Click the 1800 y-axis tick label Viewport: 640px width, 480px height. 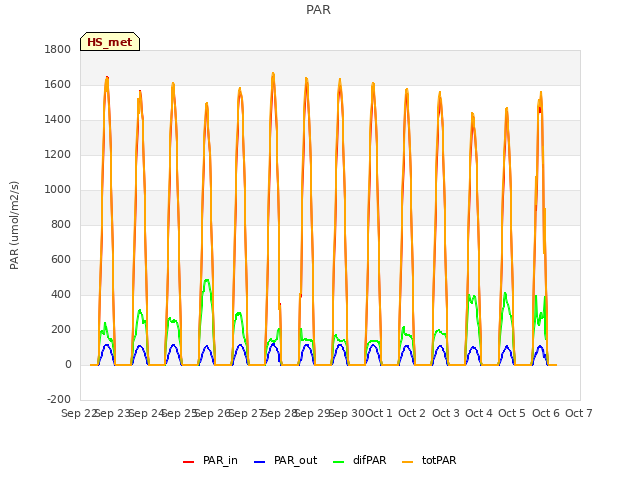click(58, 49)
